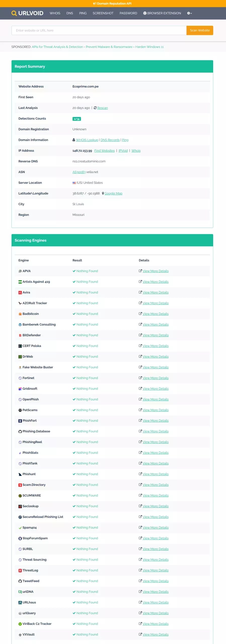Click the Spam404 checkmark icon
Image resolution: width=226 pixels, height=644 pixels.
click(20, 528)
